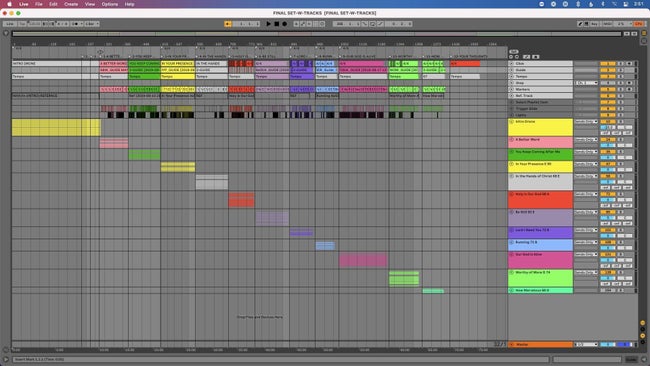Click the Arrangement Record button

284,24
